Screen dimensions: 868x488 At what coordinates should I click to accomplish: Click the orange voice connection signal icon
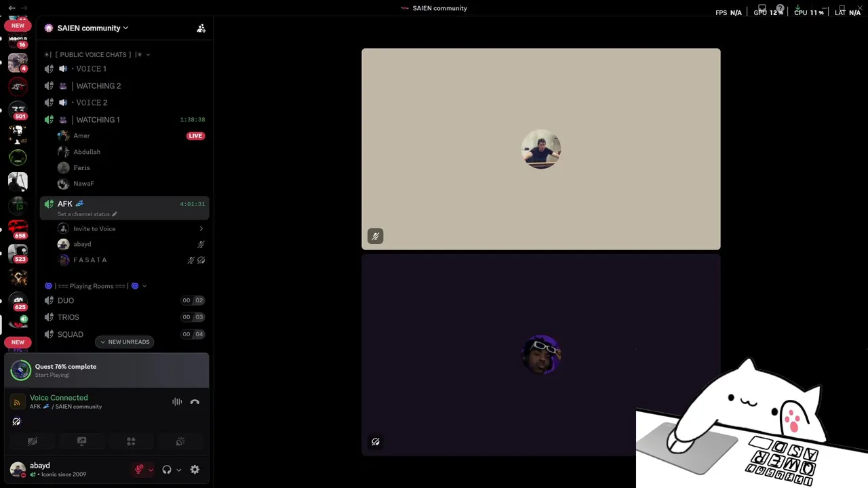point(18,402)
